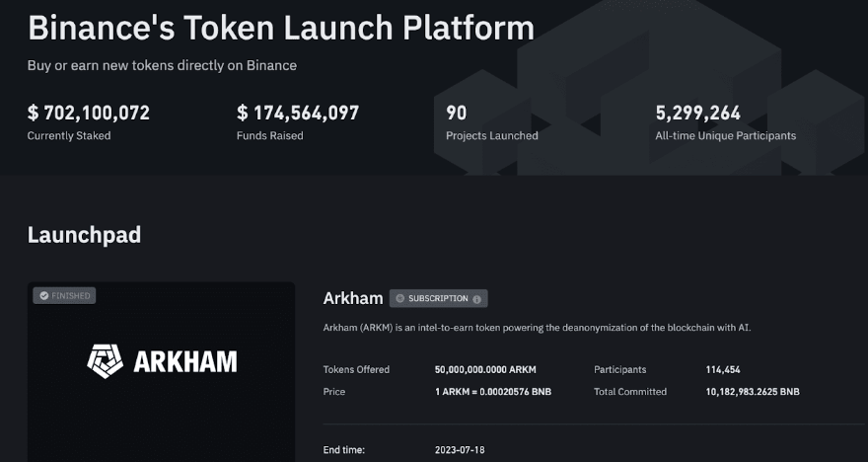This screenshot has height=462, width=868.
Task: Click the End time label
Action: coord(344,450)
